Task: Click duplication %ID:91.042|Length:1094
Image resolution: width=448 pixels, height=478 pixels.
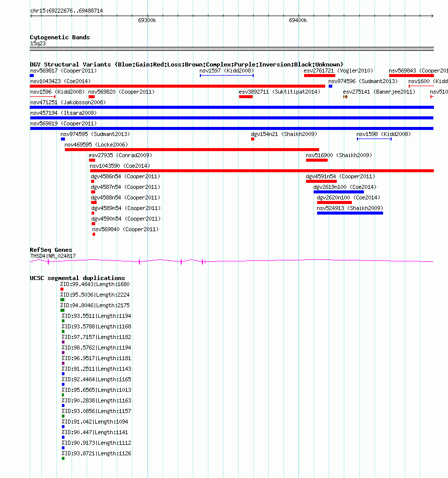Action: point(95,422)
